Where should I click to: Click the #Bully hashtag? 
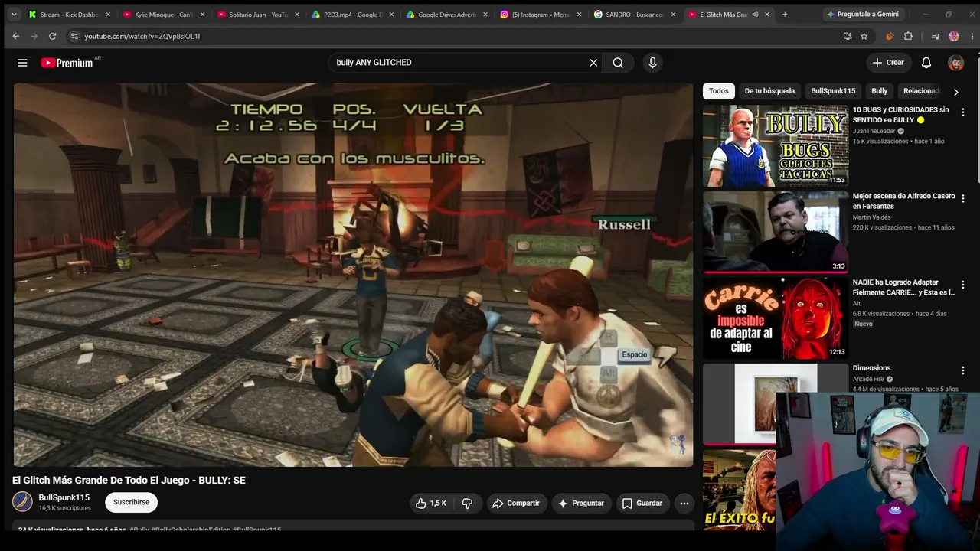pos(139,530)
